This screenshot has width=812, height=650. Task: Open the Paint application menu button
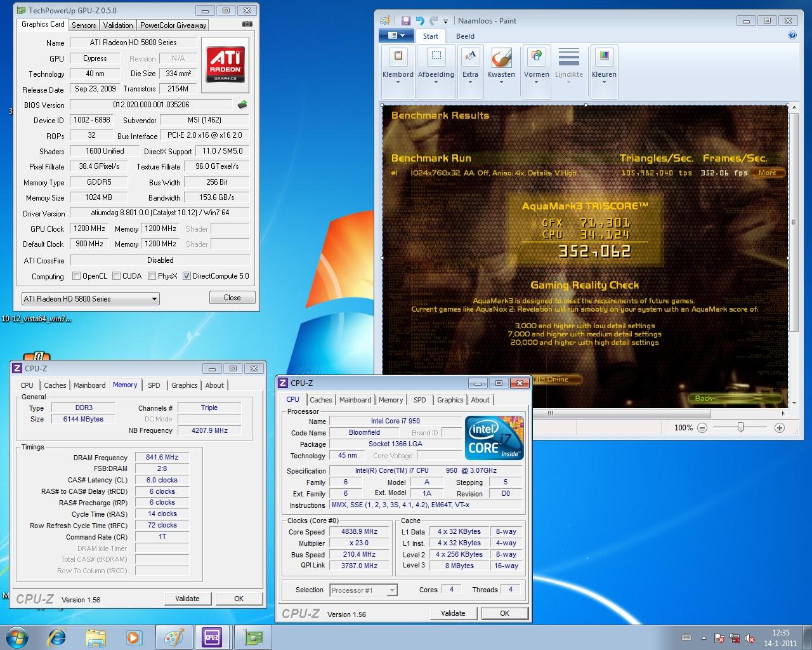click(x=396, y=36)
